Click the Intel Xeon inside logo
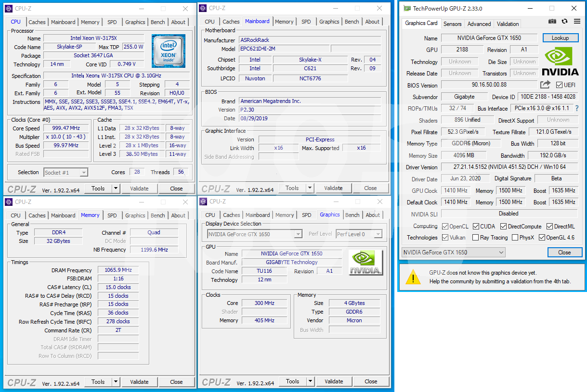Image resolution: width=587 pixels, height=392 pixels. tap(169, 50)
